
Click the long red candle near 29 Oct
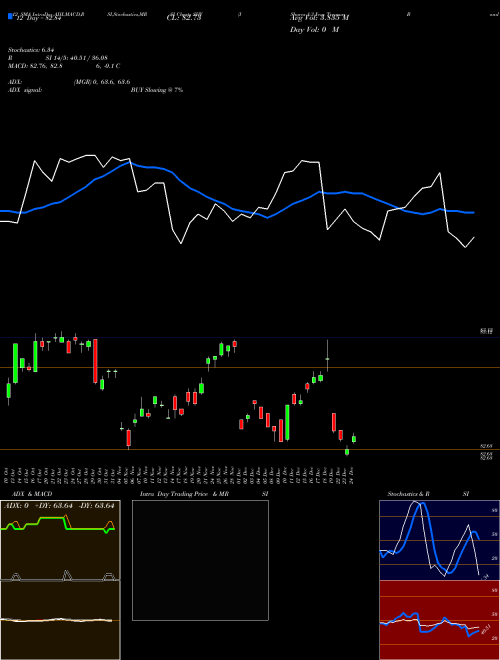tap(95, 361)
